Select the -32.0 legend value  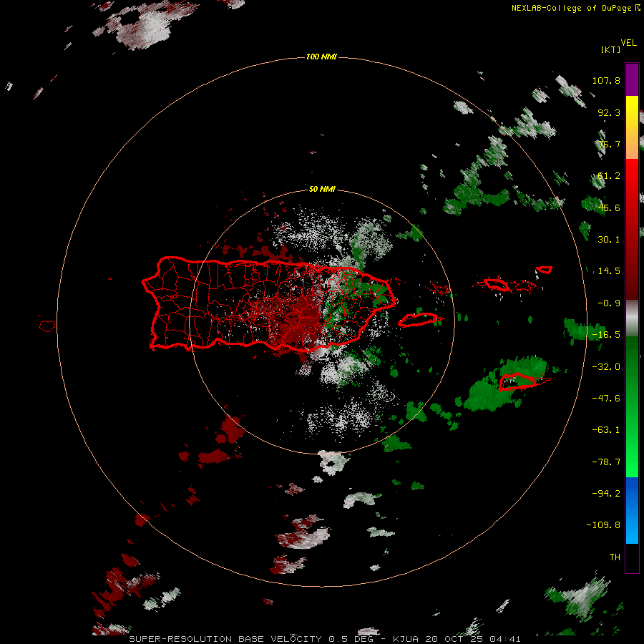point(606,367)
